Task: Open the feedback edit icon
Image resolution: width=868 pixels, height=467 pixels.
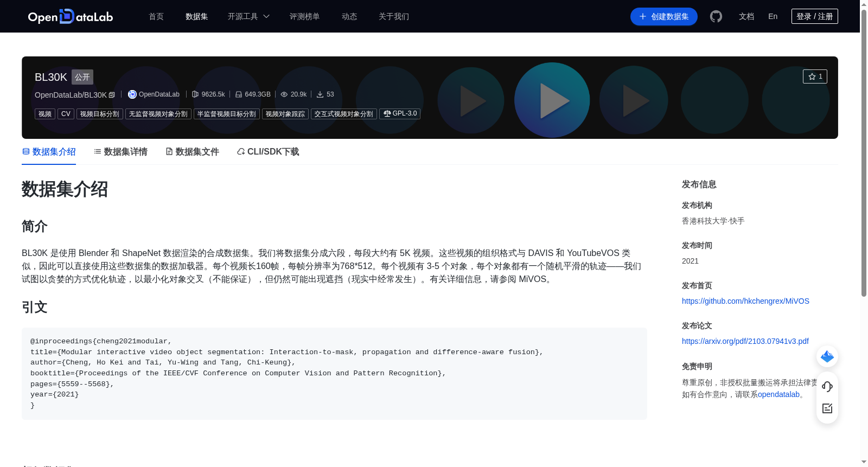Action: [x=827, y=408]
